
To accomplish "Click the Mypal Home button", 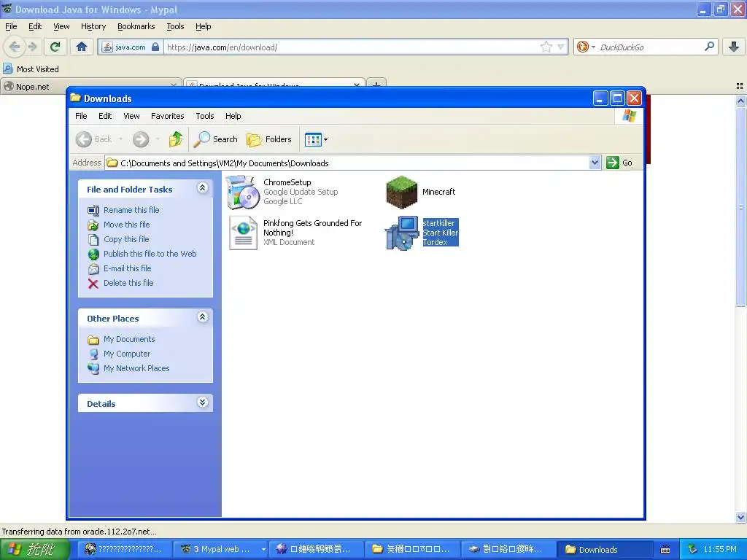I will click(x=82, y=47).
